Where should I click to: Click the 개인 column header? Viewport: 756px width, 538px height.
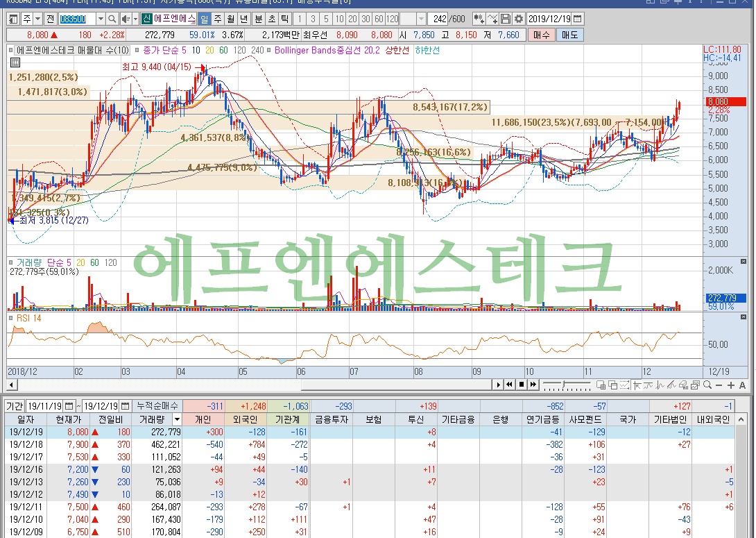[x=203, y=420]
